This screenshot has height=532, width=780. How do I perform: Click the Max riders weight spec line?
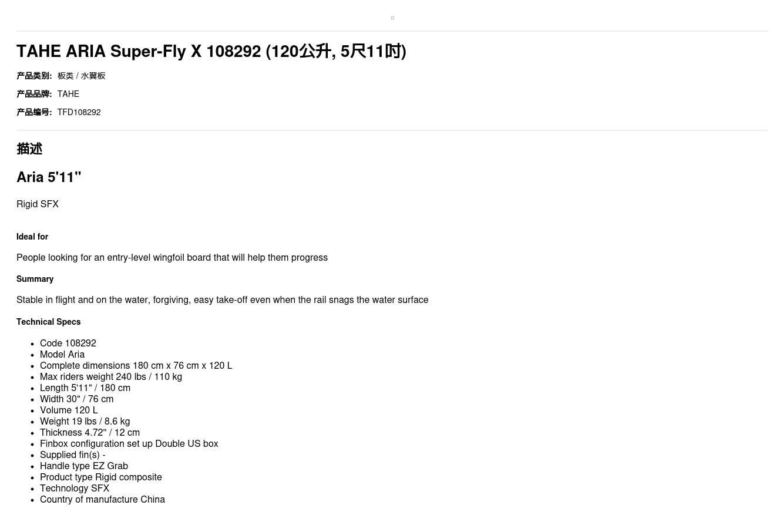tap(110, 377)
